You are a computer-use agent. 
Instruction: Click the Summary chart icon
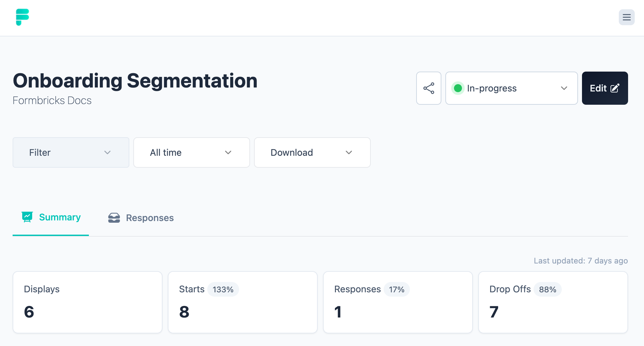pyautogui.click(x=28, y=217)
